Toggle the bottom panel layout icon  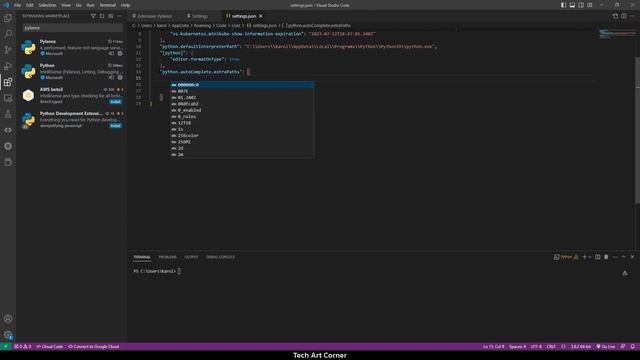tap(572, 5)
